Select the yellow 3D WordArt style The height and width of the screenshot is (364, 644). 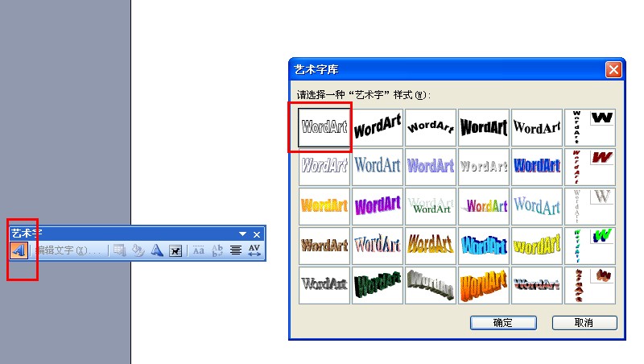tap(537, 246)
